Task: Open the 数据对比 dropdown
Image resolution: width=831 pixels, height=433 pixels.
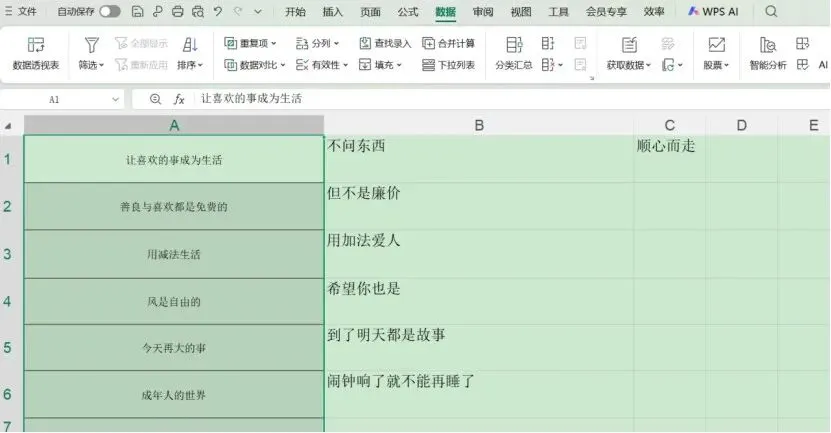Action: [255, 65]
